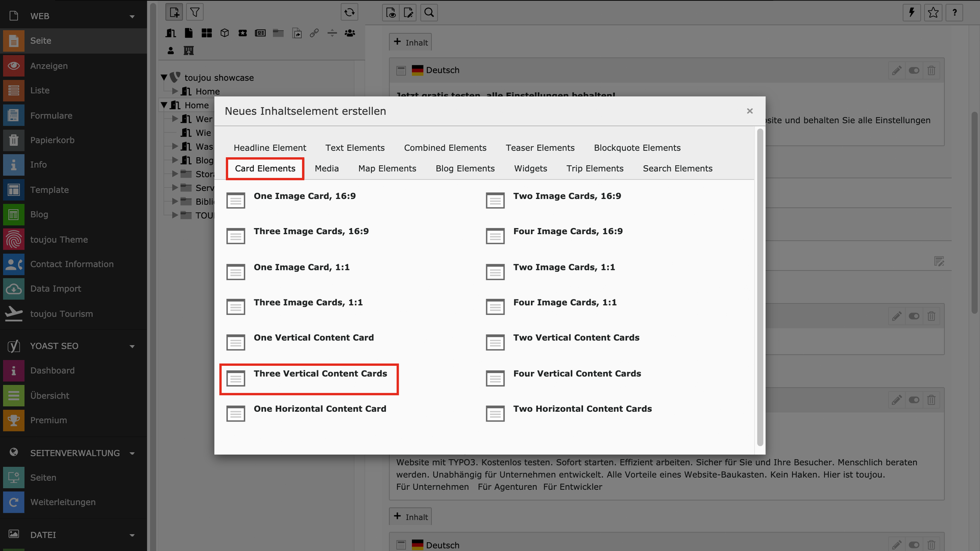The height and width of the screenshot is (551, 980).
Task: Collapse the WEB module group
Action: pyautogui.click(x=132, y=16)
